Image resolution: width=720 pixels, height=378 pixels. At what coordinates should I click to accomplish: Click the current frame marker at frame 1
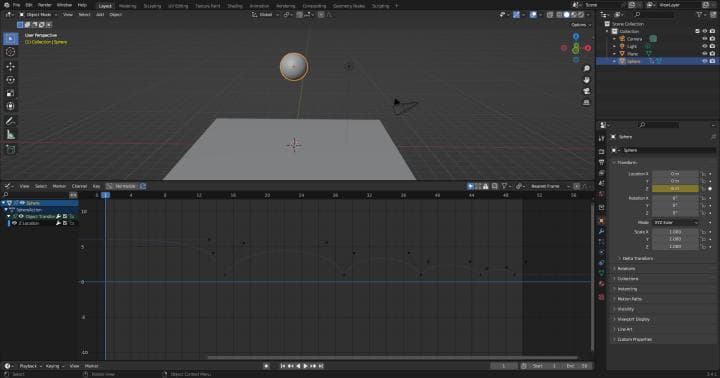(106, 195)
